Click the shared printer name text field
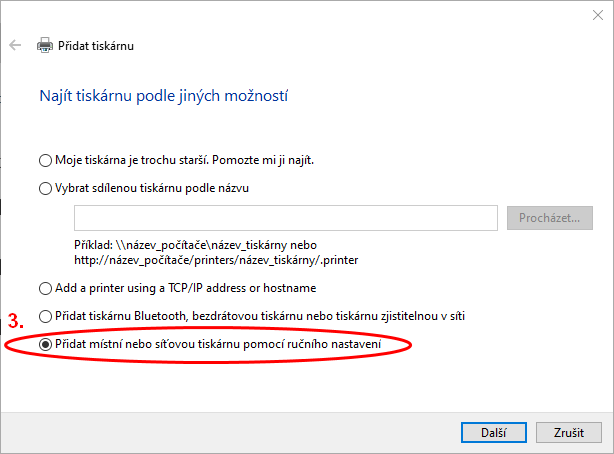The image size is (614, 454). pyautogui.click(x=285, y=218)
